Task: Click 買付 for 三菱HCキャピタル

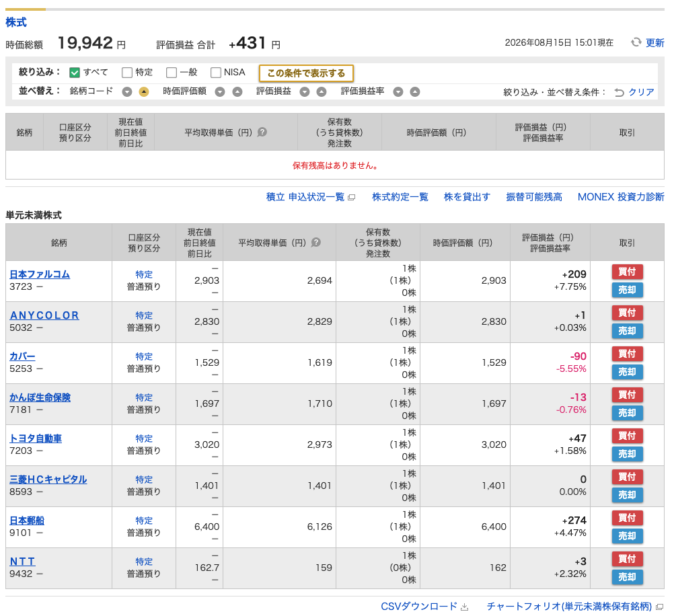Action: [627, 477]
